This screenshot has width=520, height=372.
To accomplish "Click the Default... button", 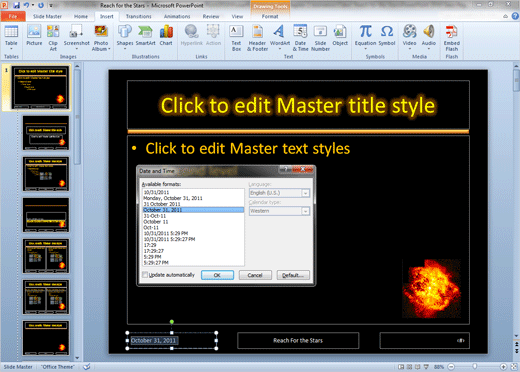I will point(293,275).
